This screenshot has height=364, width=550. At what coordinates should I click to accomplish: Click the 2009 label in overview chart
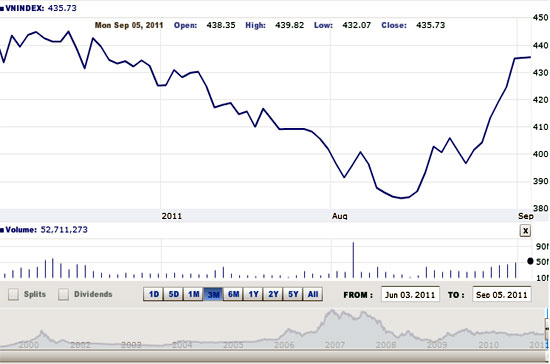(x=437, y=345)
